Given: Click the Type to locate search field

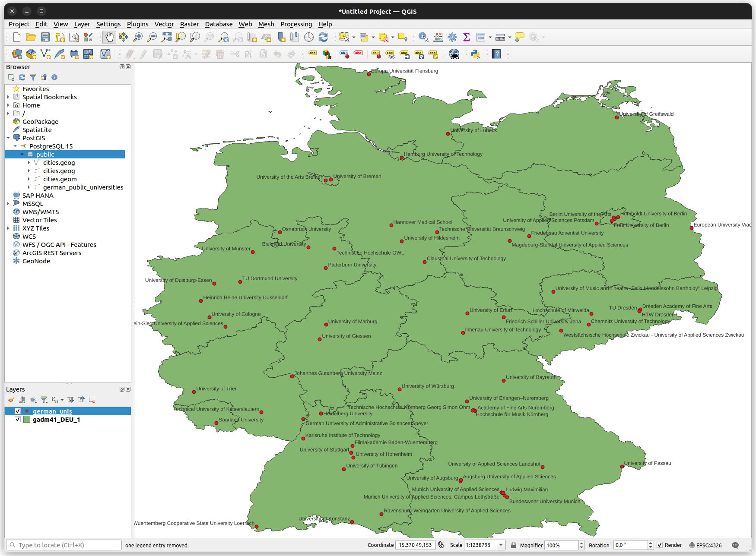Looking at the screenshot, I should click(65, 545).
